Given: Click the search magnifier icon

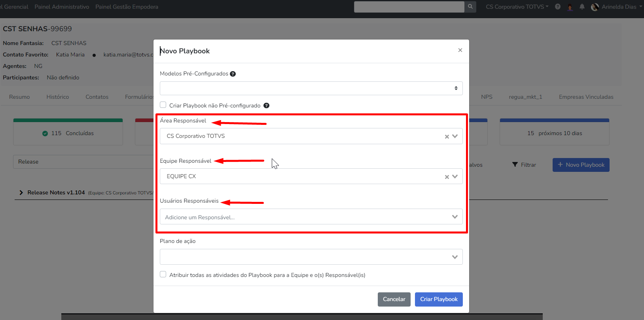Looking at the screenshot, I should pyautogui.click(x=470, y=7).
